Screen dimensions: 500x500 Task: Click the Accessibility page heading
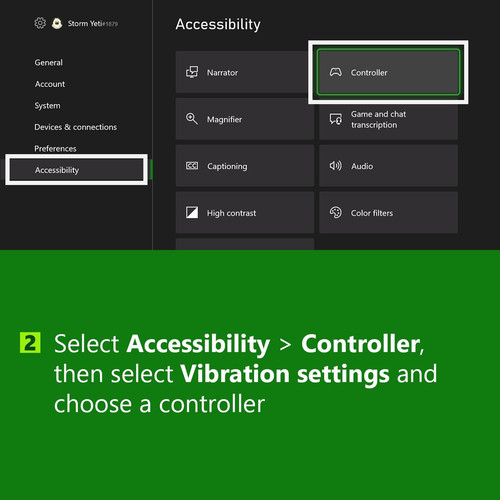click(x=218, y=25)
